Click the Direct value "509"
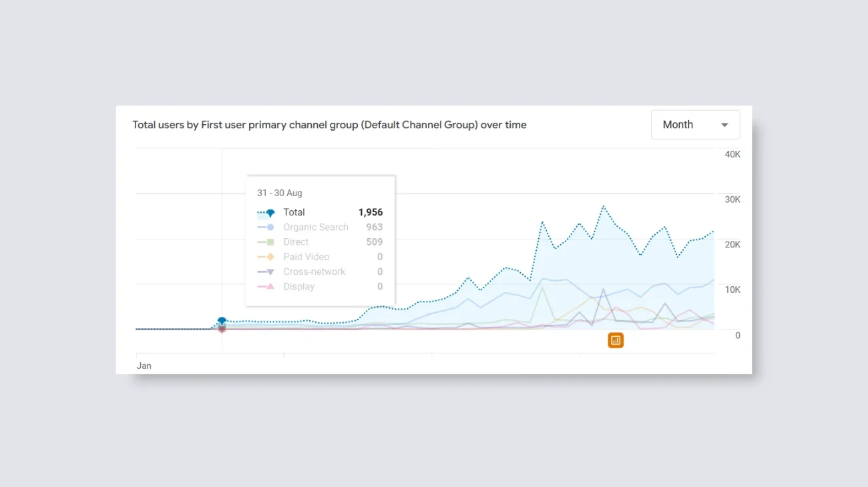The width and height of the screenshot is (868, 487). (375, 242)
